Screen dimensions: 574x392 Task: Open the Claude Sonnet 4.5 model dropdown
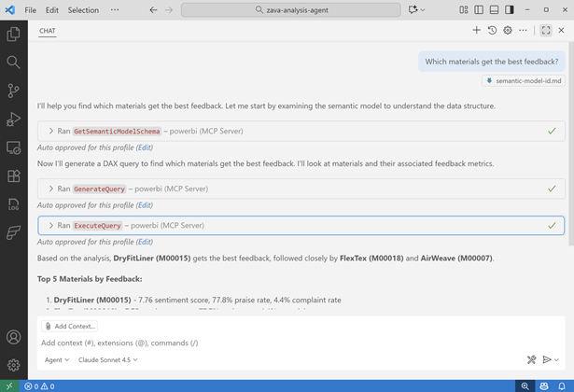click(x=107, y=359)
